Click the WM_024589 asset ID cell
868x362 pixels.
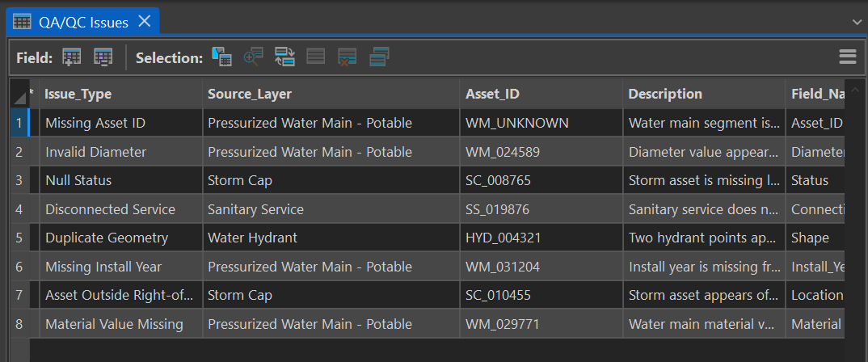click(x=541, y=152)
